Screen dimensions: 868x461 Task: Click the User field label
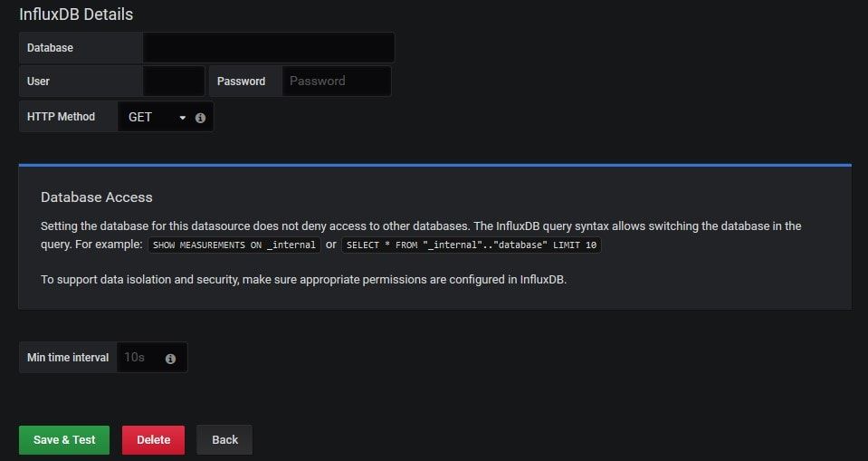click(38, 81)
